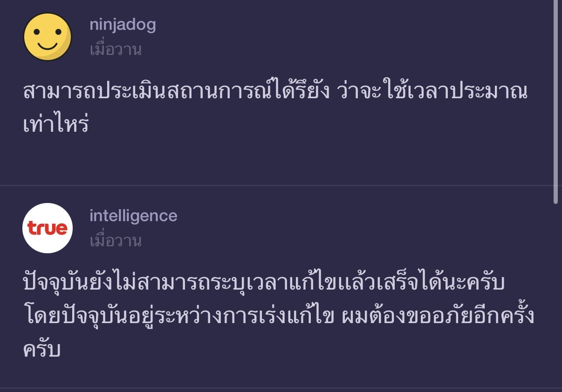Click the smile on ninjadog's avatar
Screen dimensions: 562x392
pos(48,45)
